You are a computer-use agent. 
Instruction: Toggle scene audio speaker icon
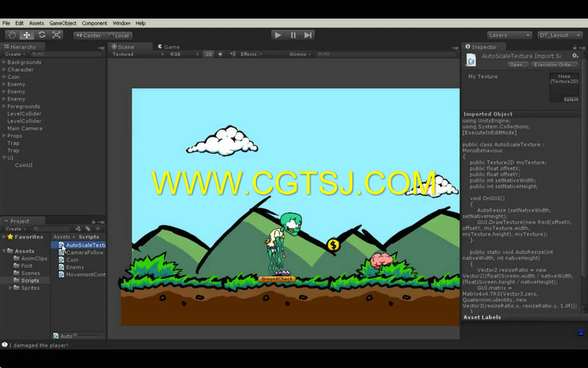pyautogui.click(x=232, y=54)
